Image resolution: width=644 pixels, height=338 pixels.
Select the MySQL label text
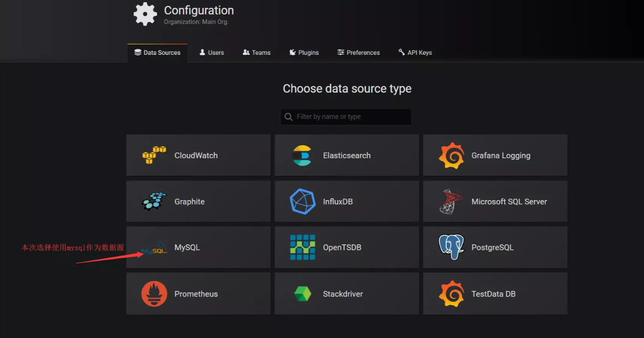[x=187, y=248]
